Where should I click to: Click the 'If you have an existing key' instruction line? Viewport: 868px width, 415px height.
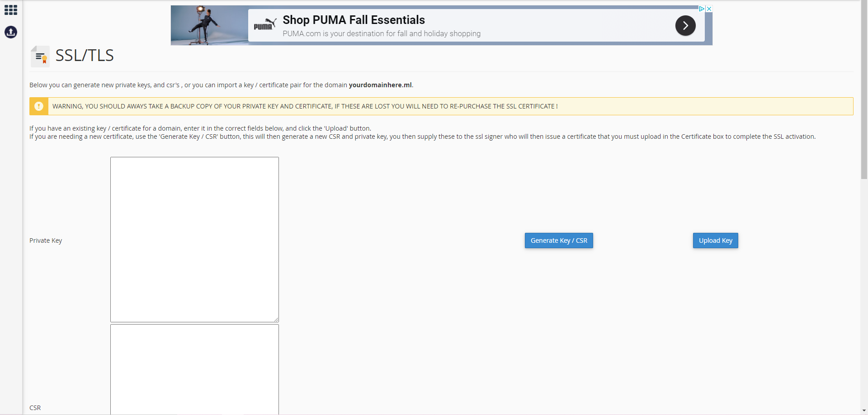point(200,128)
